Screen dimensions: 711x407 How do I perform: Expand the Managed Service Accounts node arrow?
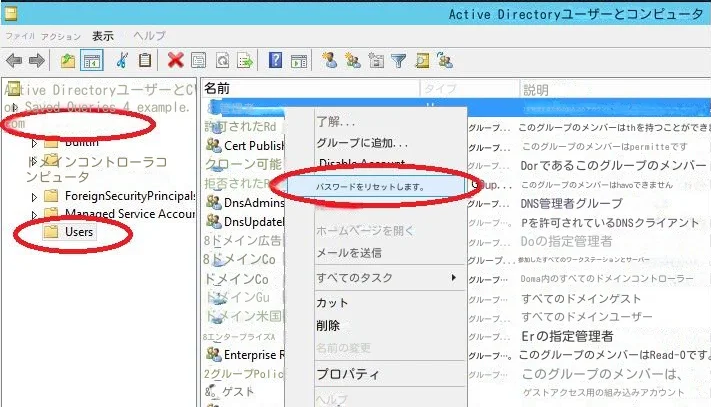[34, 214]
